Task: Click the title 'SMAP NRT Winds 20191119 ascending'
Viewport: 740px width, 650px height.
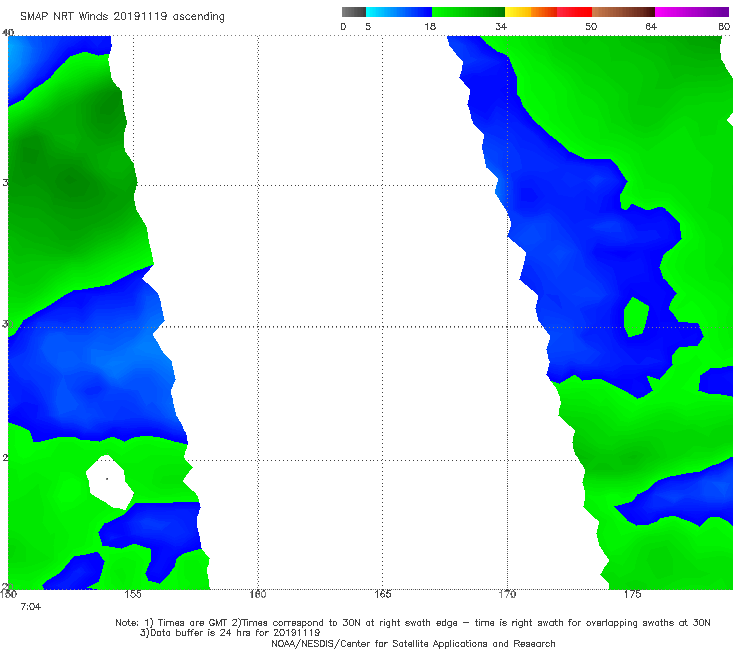Action: [x=122, y=17]
